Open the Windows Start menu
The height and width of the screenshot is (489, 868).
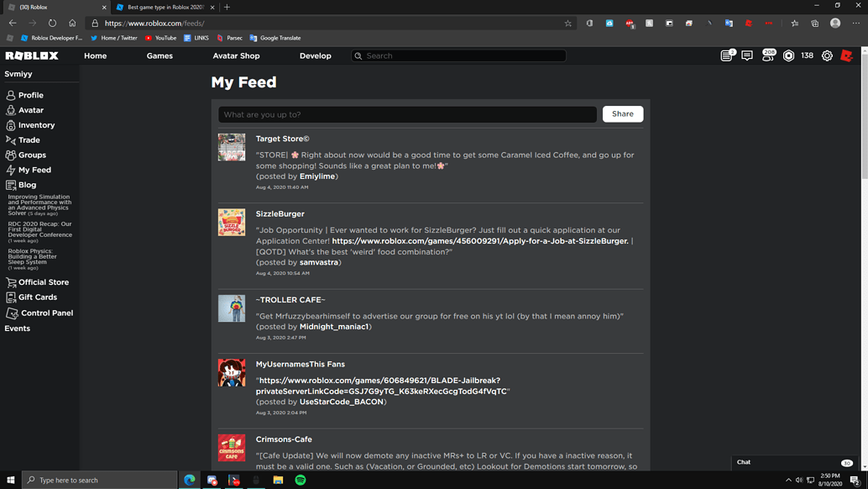tap(11, 480)
